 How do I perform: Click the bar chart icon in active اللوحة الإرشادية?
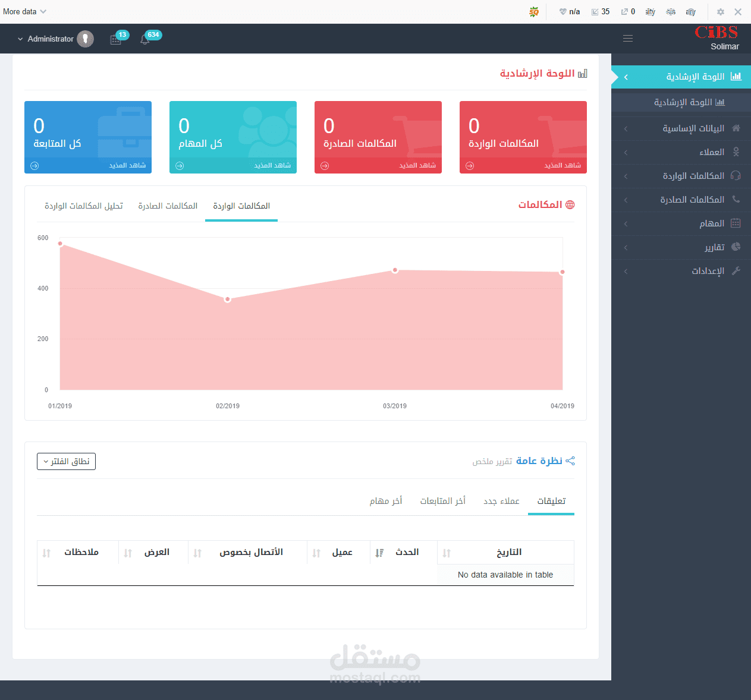[736, 77]
